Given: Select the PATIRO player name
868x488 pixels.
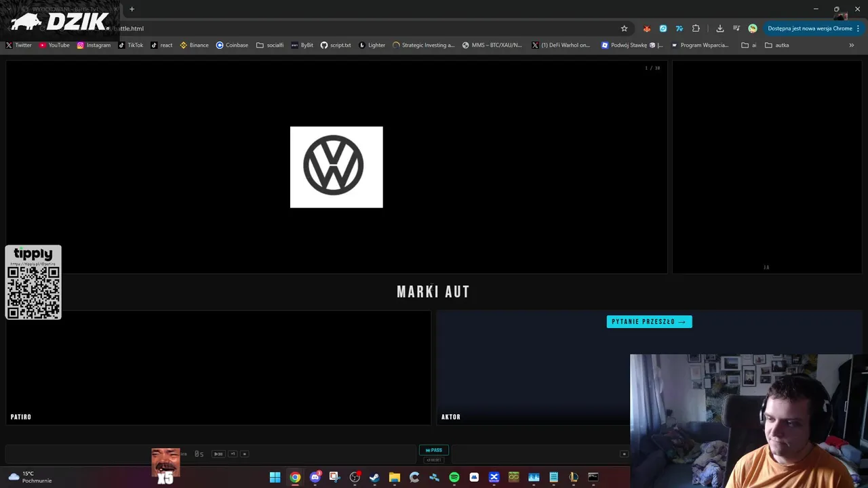Looking at the screenshot, I should click(x=21, y=417).
